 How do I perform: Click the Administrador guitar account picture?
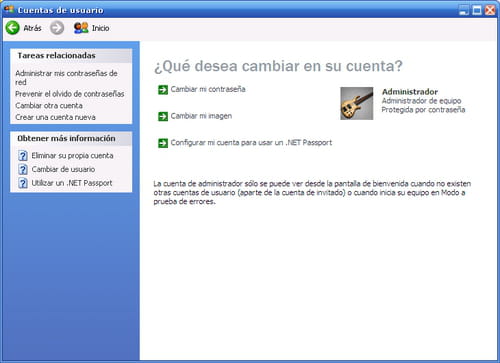[x=357, y=103]
